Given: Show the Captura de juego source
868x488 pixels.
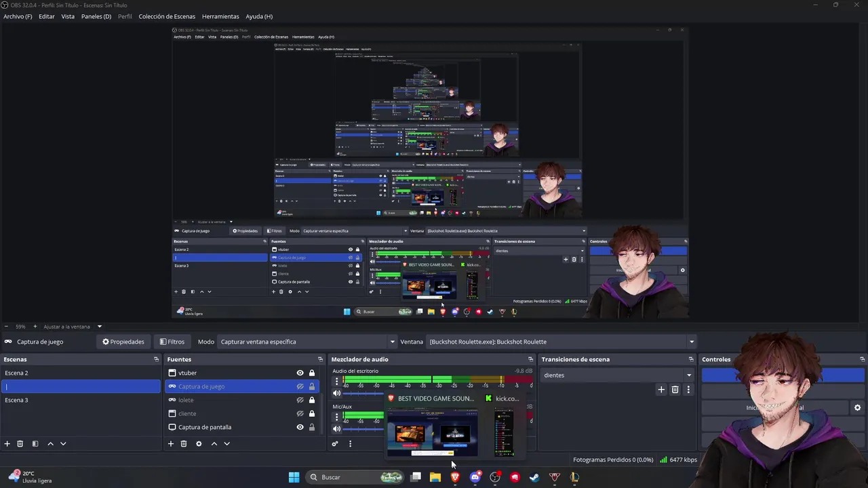Looking at the screenshot, I should point(300,386).
